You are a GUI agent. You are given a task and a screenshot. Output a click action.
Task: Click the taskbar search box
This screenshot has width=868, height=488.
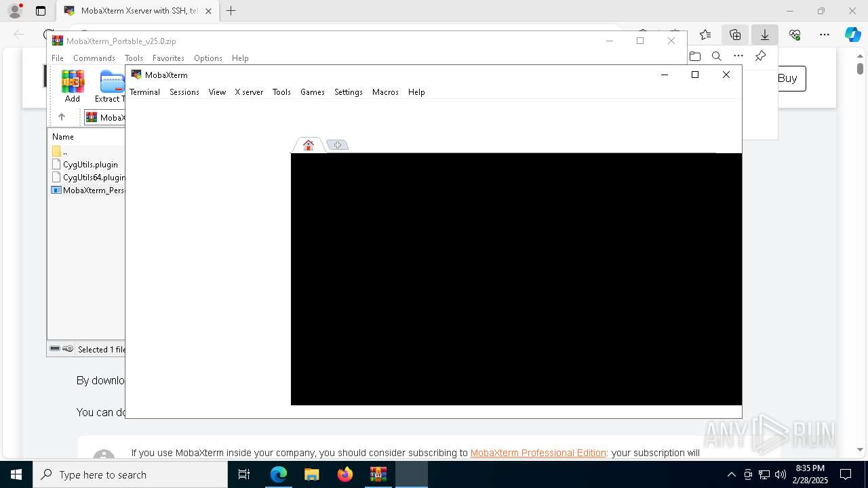point(130,474)
